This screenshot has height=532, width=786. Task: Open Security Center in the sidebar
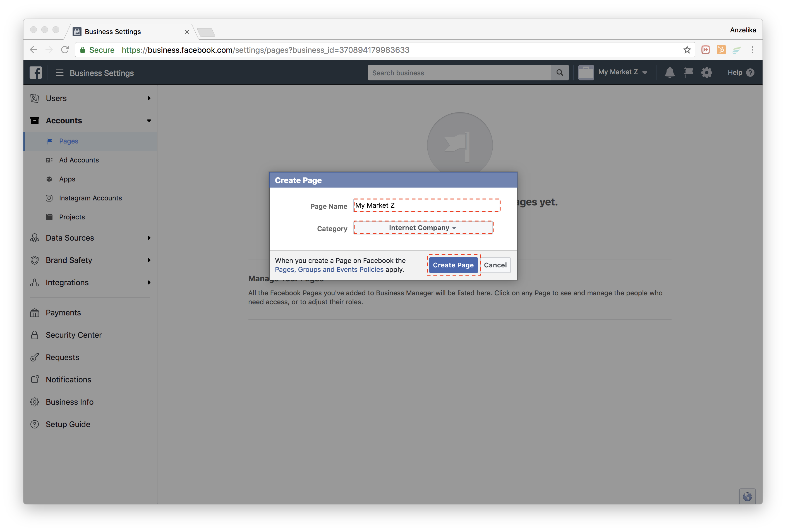coord(90,335)
